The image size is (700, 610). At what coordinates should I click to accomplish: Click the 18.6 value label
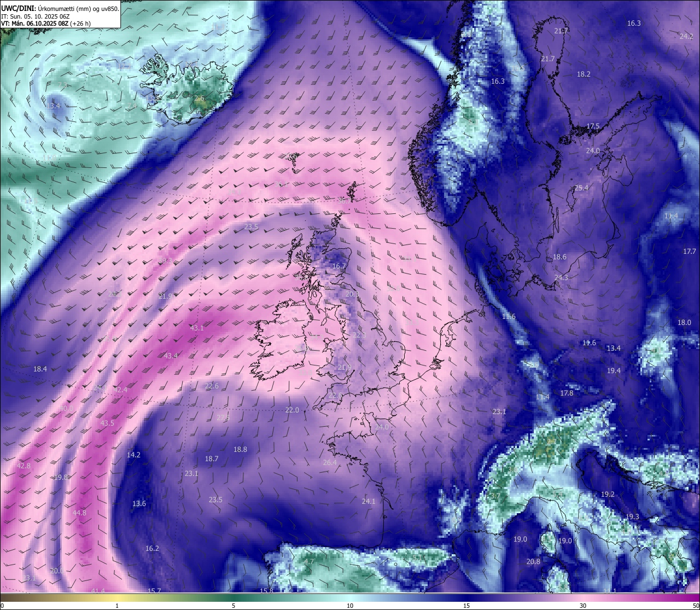point(559,257)
